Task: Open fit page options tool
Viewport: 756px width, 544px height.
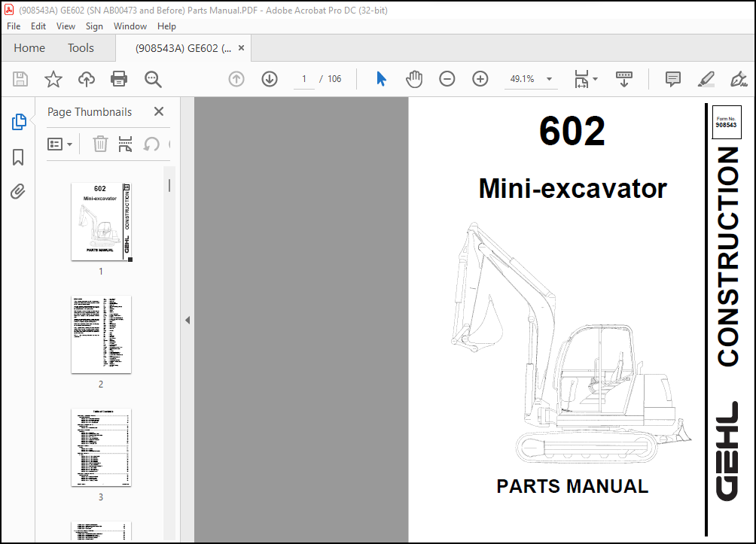Action: (581, 79)
